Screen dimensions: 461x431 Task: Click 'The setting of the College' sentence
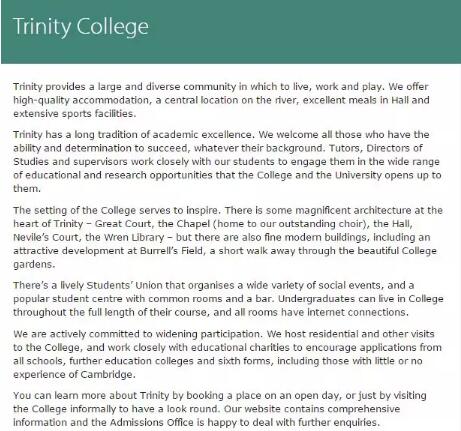pyautogui.click(x=117, y=211)
